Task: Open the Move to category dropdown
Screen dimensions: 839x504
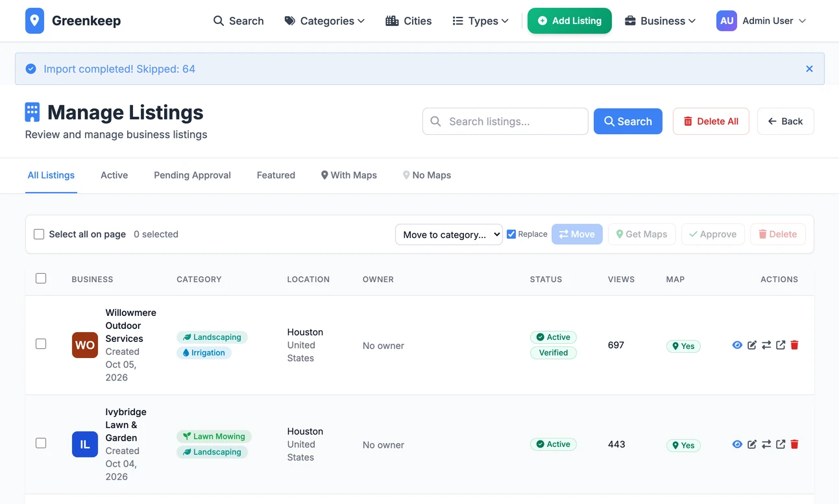Action: tap(449, 234)
